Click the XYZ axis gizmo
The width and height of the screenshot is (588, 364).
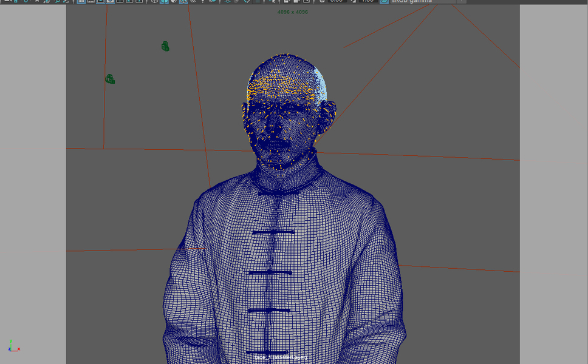click(13, 346)
